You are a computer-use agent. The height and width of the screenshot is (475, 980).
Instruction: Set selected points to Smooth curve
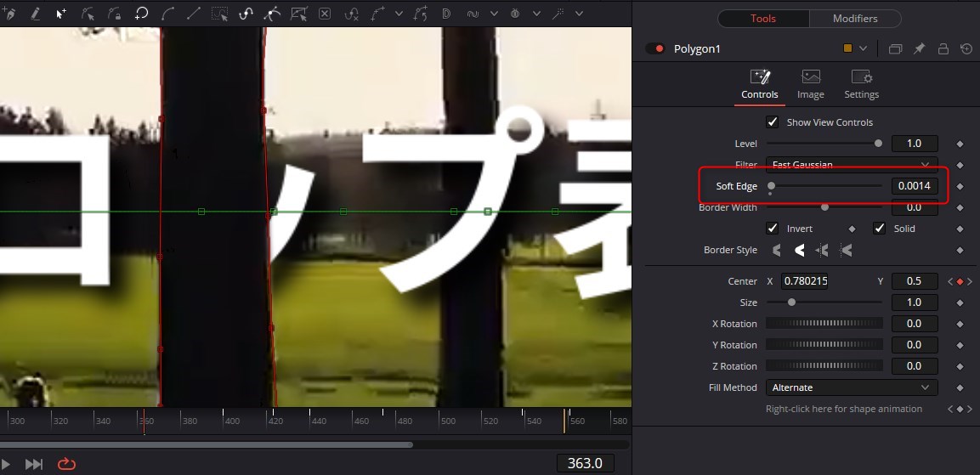click(167, 13)
